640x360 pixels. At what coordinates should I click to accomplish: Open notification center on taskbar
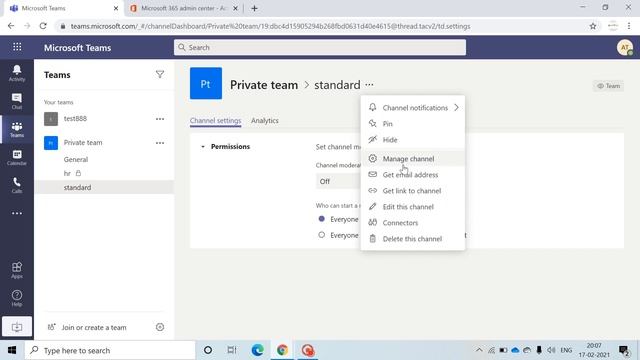click(623, 350)
